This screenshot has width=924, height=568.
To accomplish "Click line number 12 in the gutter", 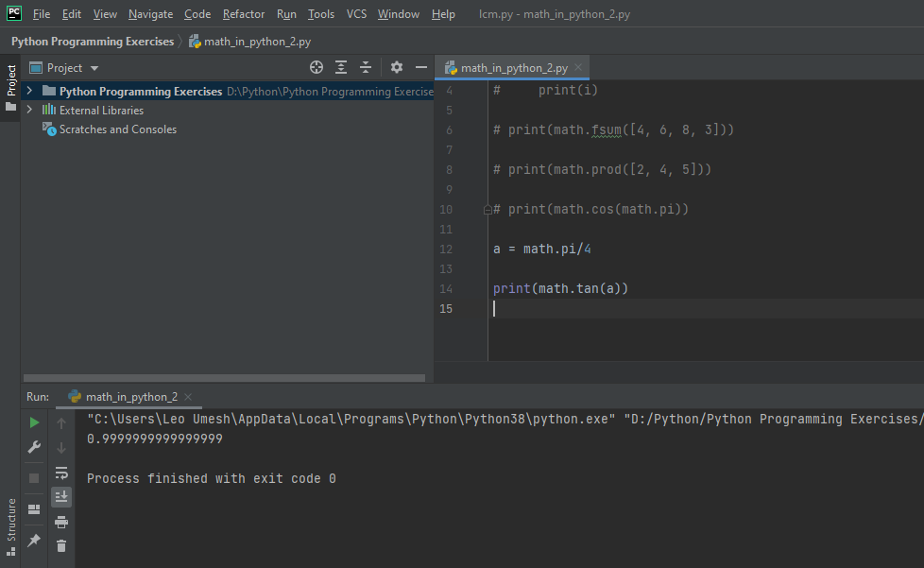I will [446, 250].
